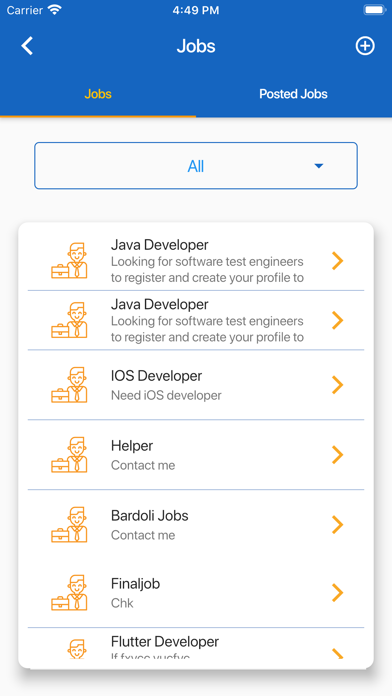The width and height of the screenshot is (392, 696).
Task: Add a new job with plus icon
Action: click(x=365, y=46)
